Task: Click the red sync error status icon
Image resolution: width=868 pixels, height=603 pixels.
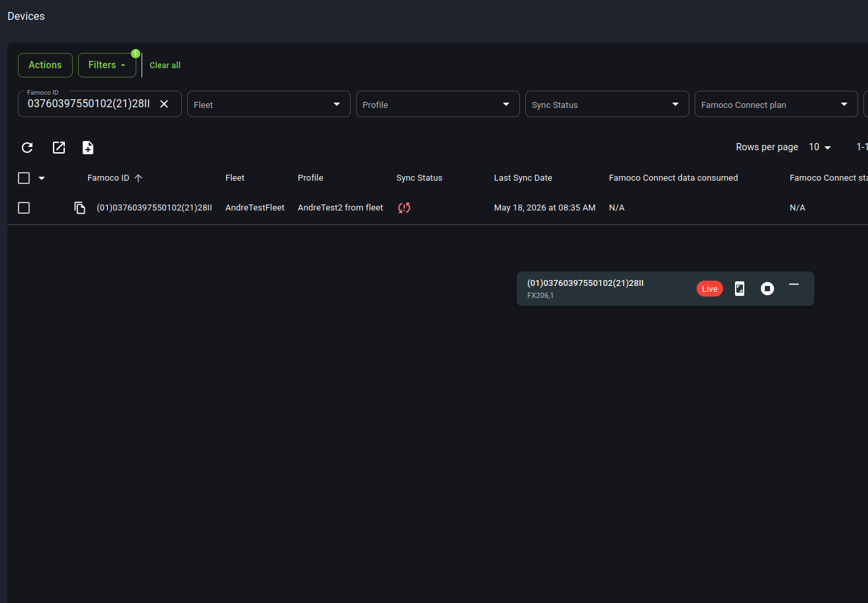Action: 404,208
